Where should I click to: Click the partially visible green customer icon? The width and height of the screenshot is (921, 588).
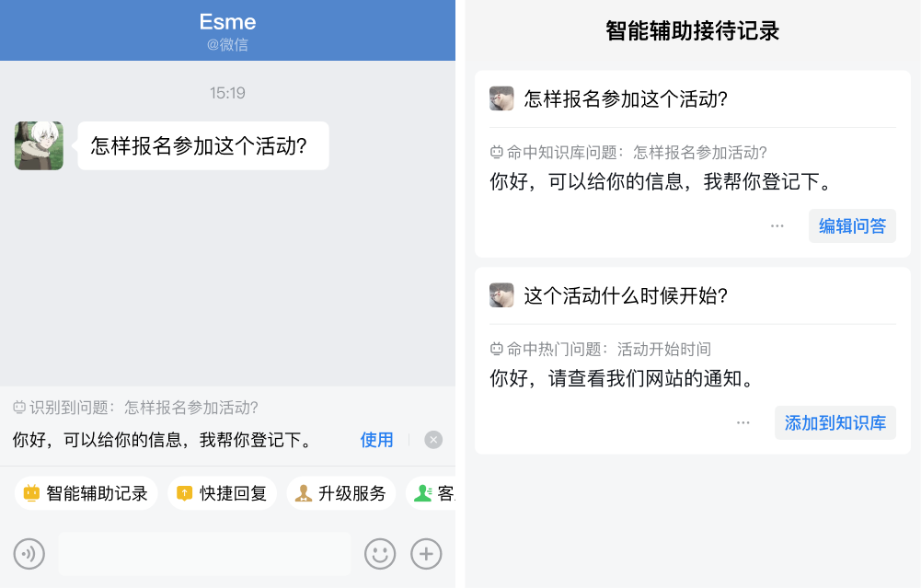click(x=423, y=493)
